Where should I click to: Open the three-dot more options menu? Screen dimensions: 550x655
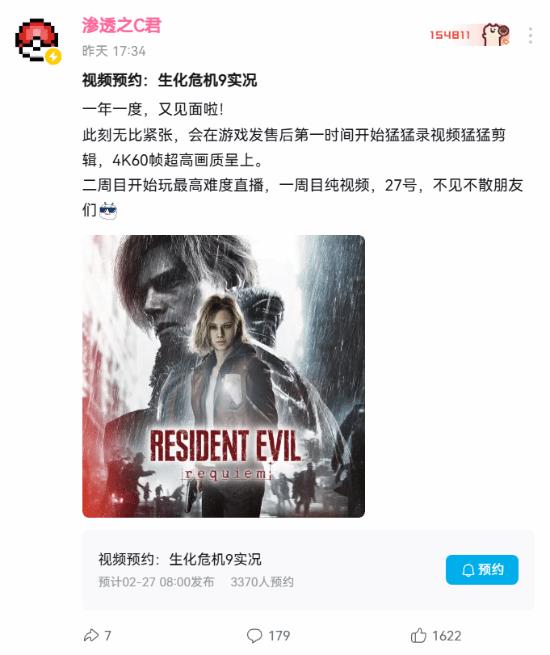[530, 36]
